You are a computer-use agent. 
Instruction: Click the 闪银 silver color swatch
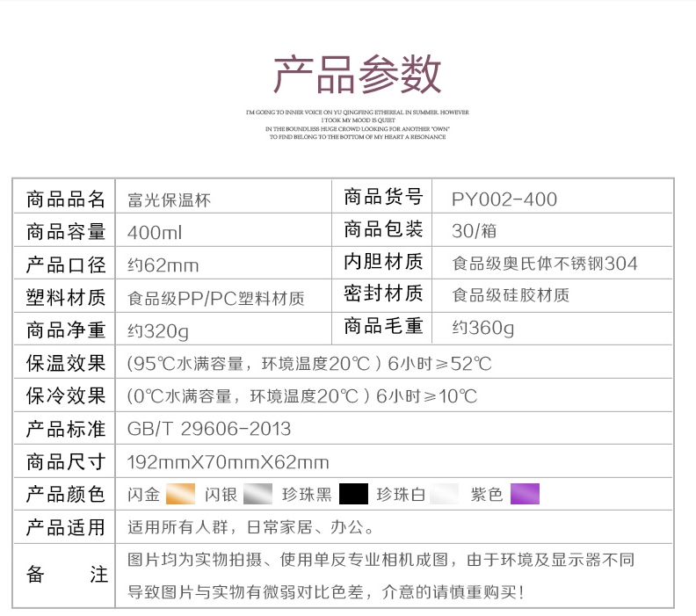tap(257, 494)
